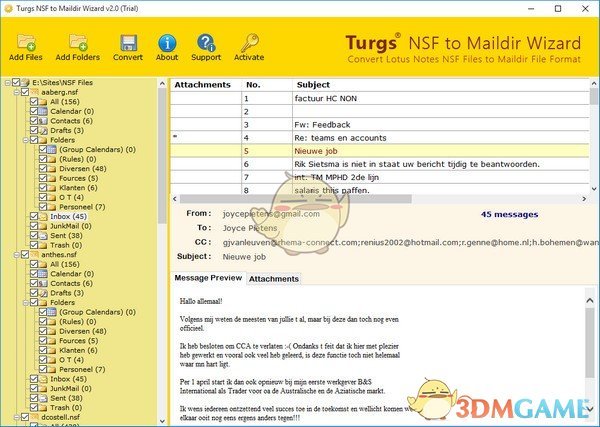Click aaberg.nsf Contacts (6) folder icon
This screenshot has height=427, width=600.
pos(43,121)
